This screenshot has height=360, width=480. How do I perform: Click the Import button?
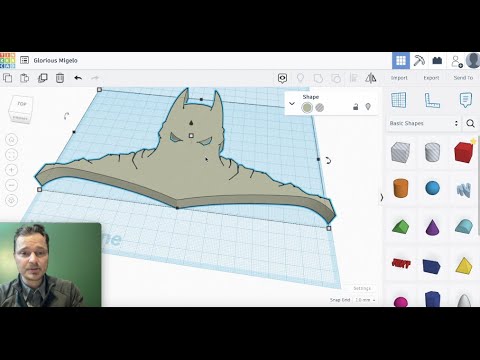(399, 78)
